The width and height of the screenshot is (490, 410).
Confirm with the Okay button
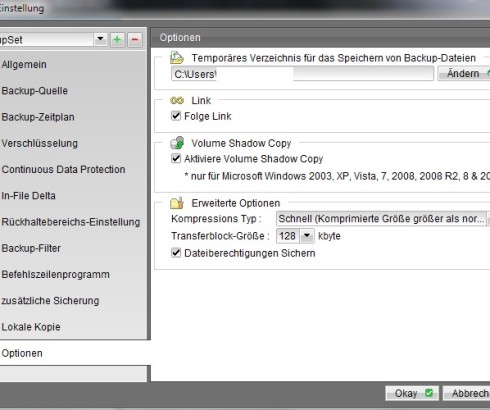[x=412, y=393]
